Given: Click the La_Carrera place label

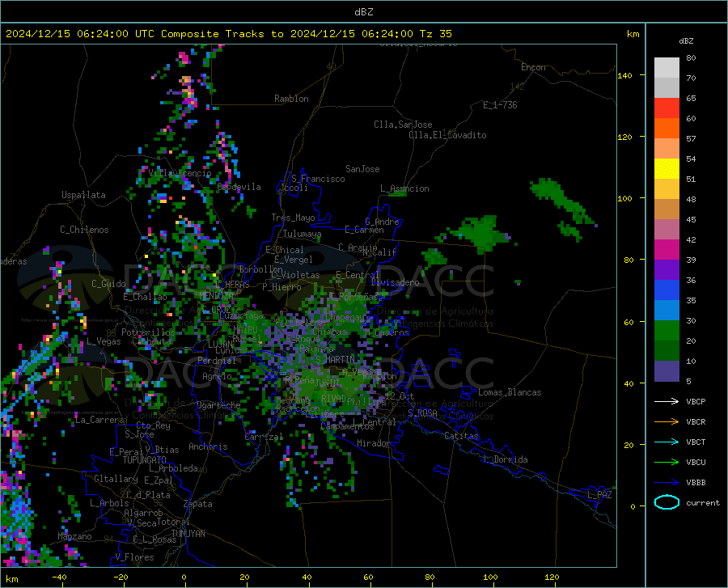Looking at the screenshot, I should [x=99, y=420].
